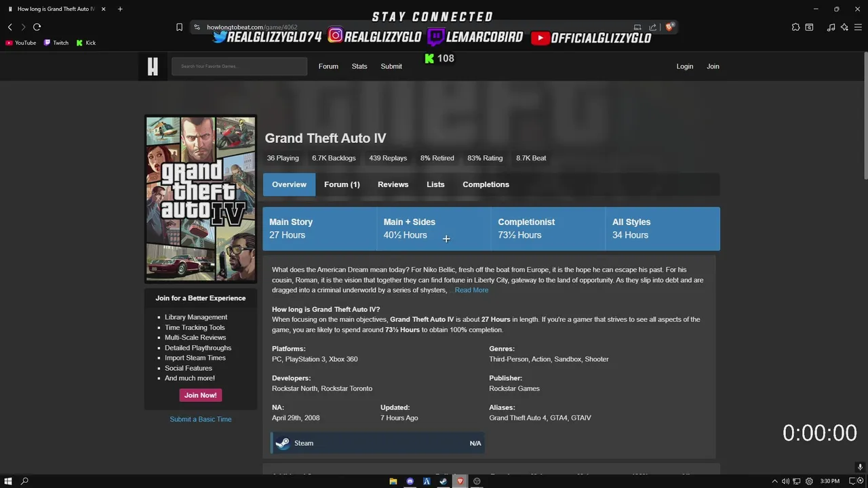Screen dimensions: 868x488
Task: Focus the Search Your Favorite Games field
Action: [x=239, y=66]
